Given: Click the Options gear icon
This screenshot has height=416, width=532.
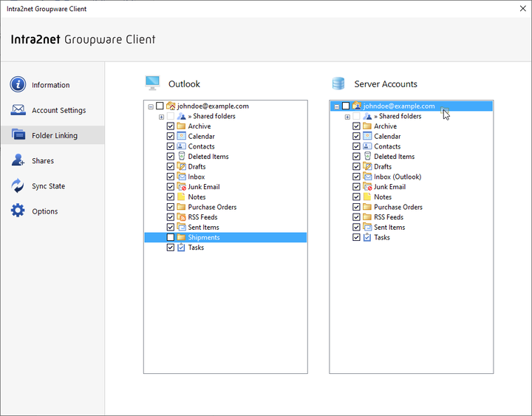Looking at the screenshot, I should pos(18,211).
